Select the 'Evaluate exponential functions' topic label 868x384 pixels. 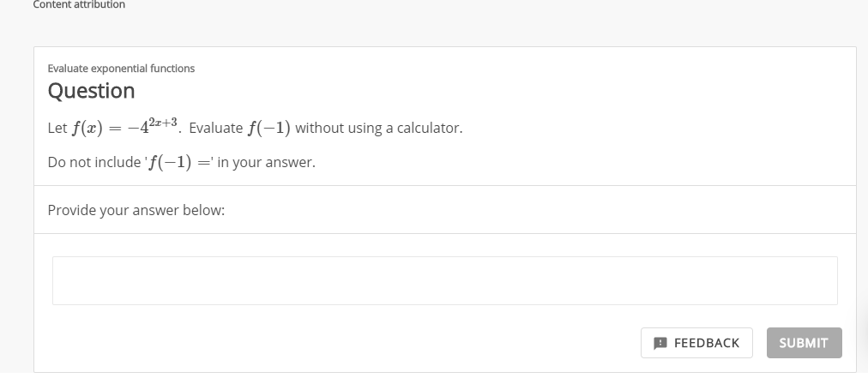121,69
